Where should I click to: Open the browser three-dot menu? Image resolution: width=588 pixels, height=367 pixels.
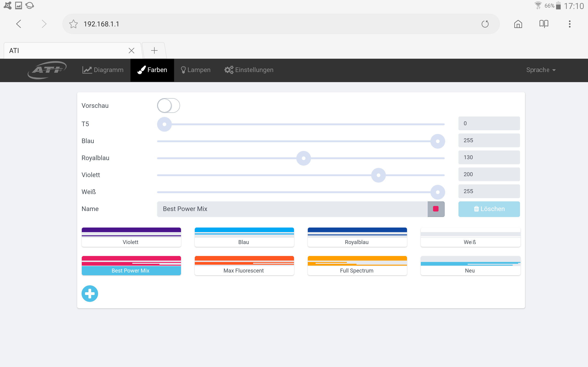(570, 24)
